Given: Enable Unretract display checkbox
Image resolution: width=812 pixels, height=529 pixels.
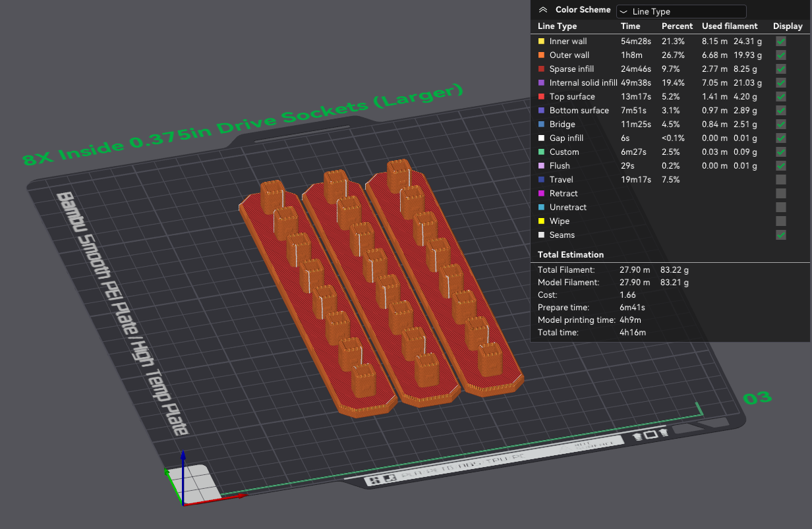Looking at the screenshot, I should coord(781,208).
